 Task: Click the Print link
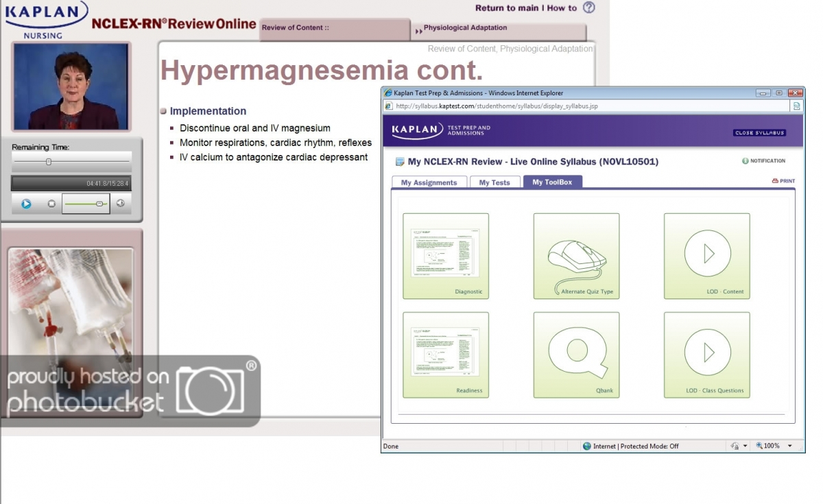(787, 181)
